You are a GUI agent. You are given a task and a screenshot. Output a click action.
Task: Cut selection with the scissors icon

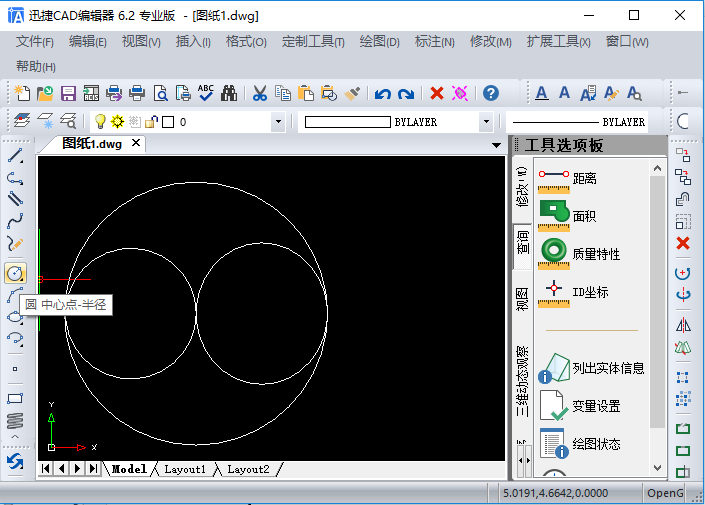point(260,93)
